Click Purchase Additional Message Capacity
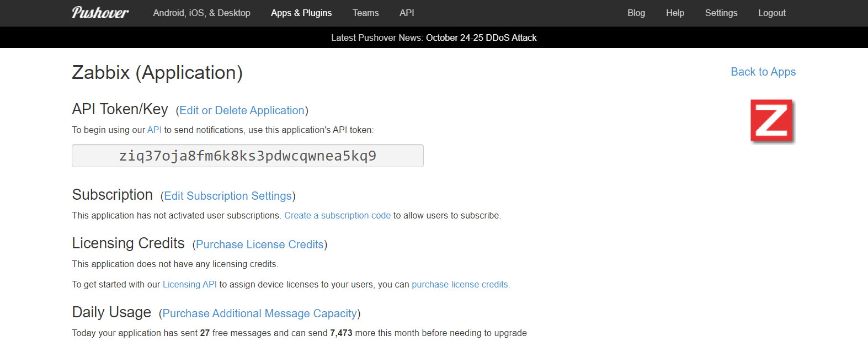 259,313
